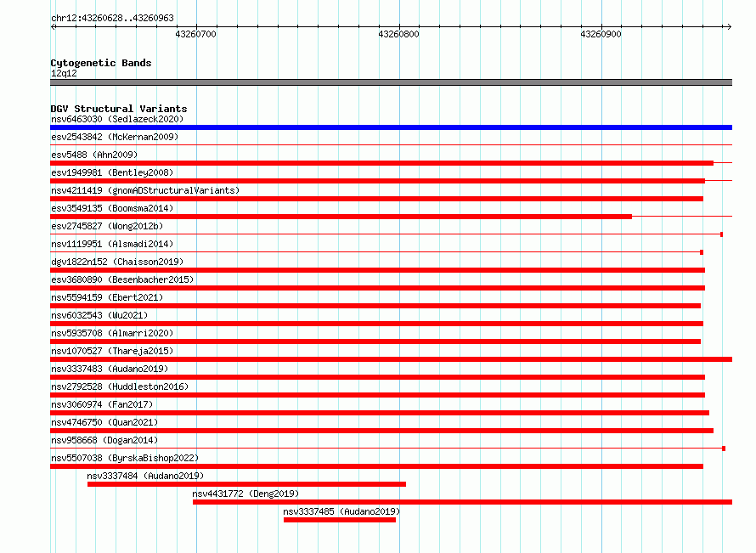Open the nsv5935708 (Almarri2020) label
756x553 pixels.
[x=112, y=333]
